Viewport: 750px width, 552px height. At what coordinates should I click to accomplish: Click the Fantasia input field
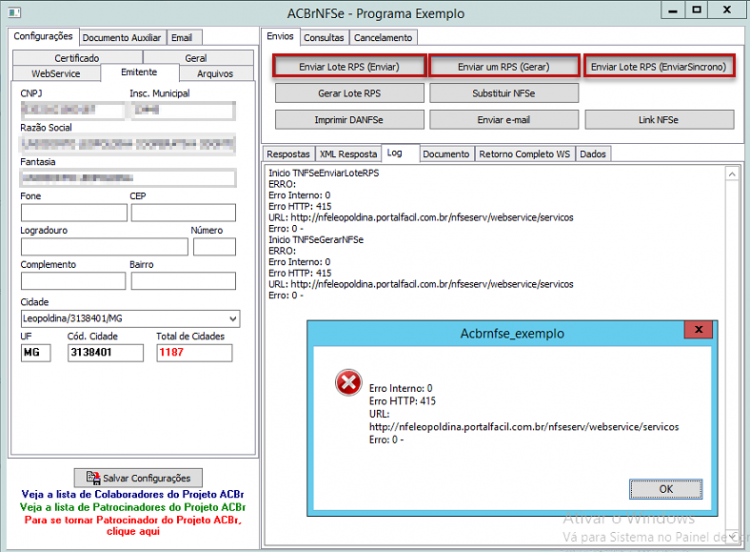click(x=128, y=178)
